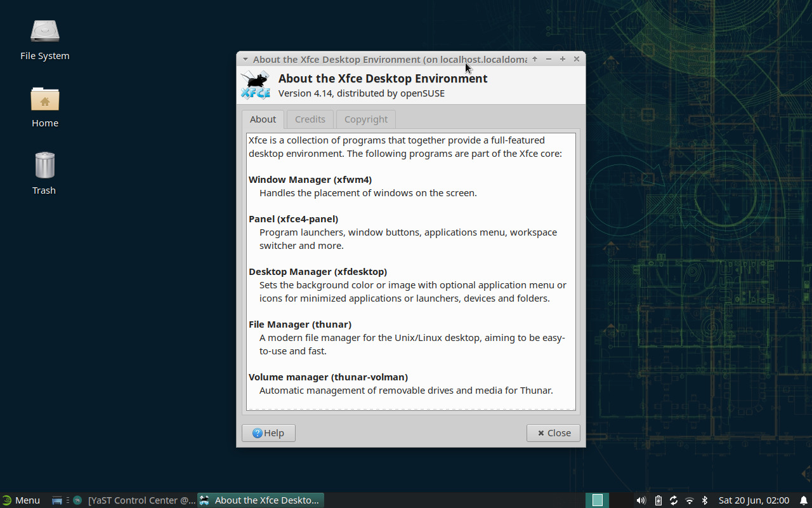
Task: Open Bluetooth icon in system tray
Action: coord(705,500)
